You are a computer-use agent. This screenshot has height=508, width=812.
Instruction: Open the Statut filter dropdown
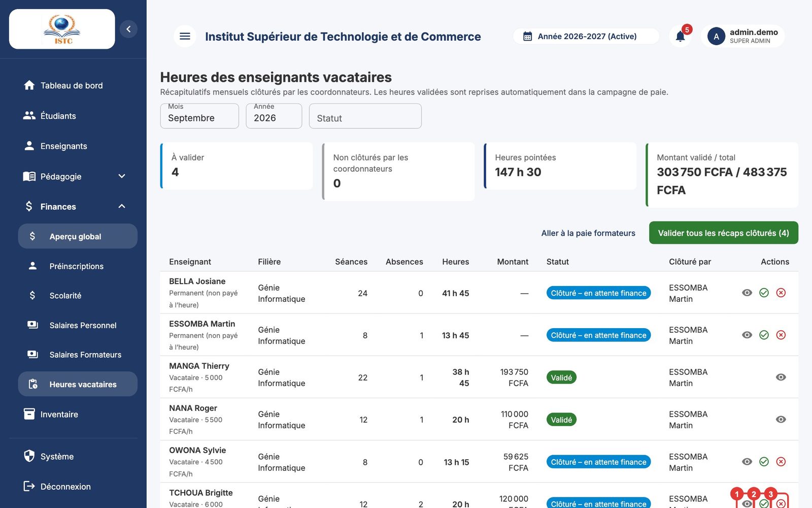(x=365, y=116)
